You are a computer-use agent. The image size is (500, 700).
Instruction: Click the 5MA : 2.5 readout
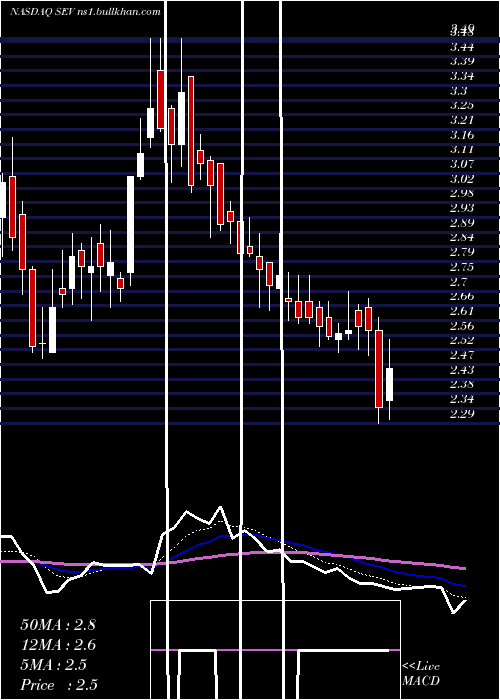53,665
